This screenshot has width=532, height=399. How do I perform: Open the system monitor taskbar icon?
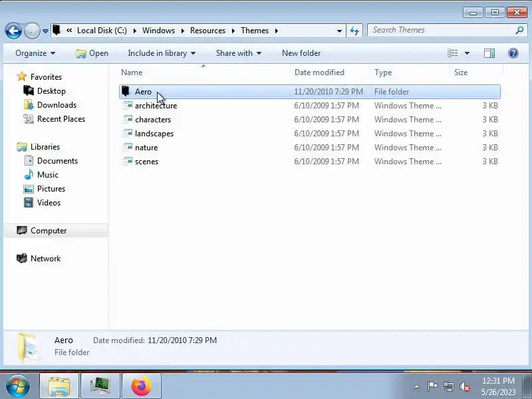pyautogui.click(x=100, y=386)
